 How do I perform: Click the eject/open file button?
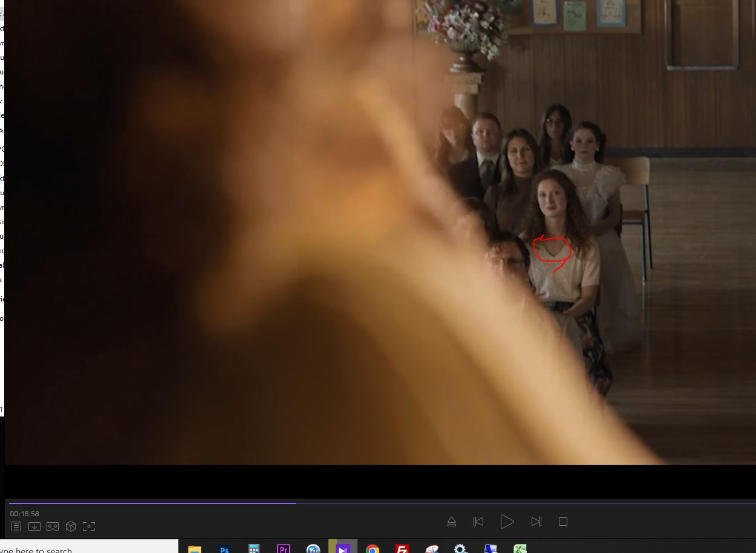point(451,522)
